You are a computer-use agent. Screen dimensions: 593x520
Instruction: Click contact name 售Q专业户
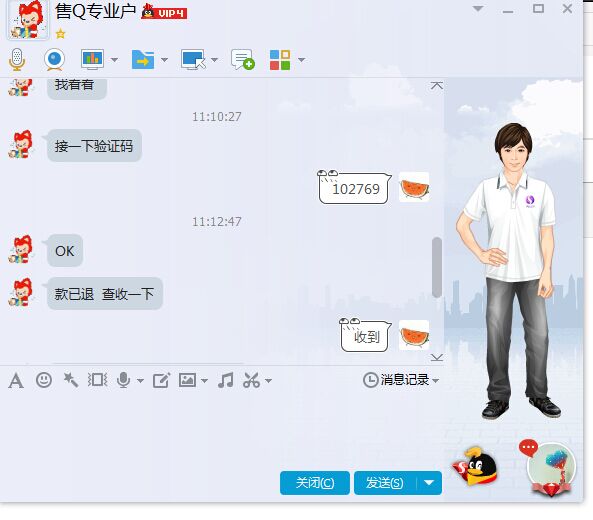point(95,11)
